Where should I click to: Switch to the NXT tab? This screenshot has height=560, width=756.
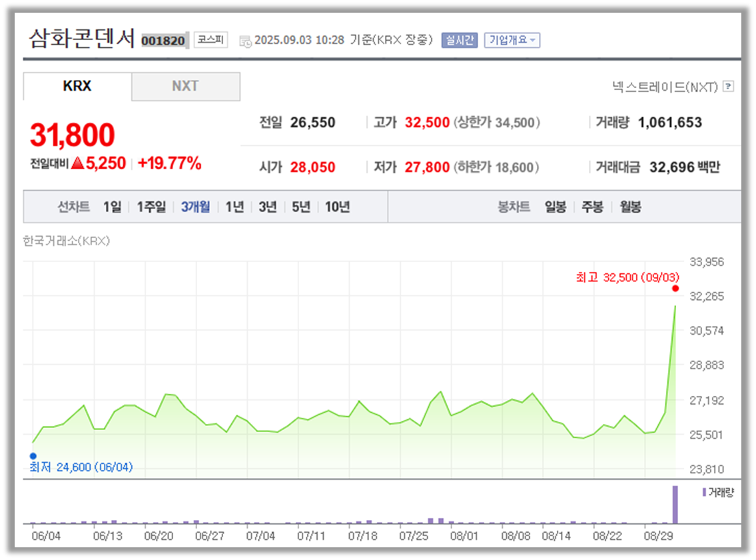[186, 86]
